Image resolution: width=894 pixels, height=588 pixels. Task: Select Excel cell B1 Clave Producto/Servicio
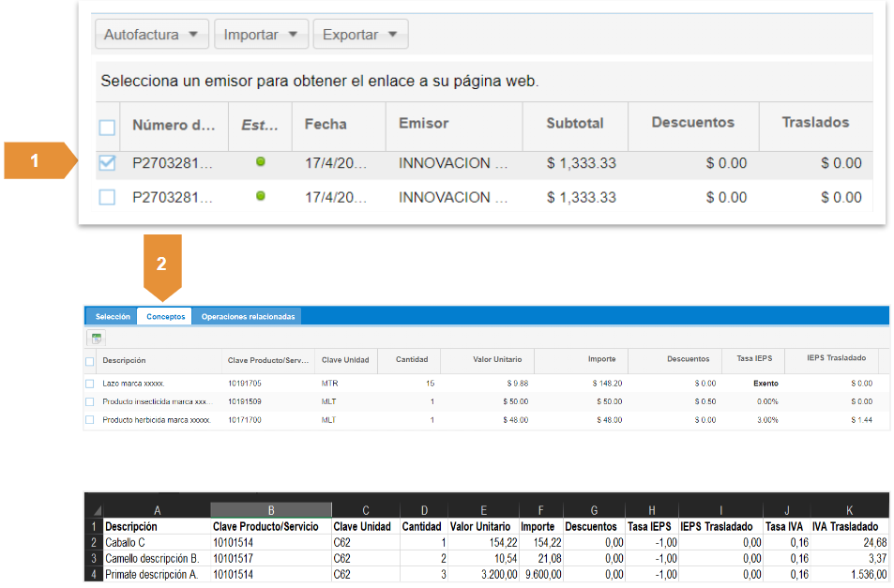click(270, 527)
